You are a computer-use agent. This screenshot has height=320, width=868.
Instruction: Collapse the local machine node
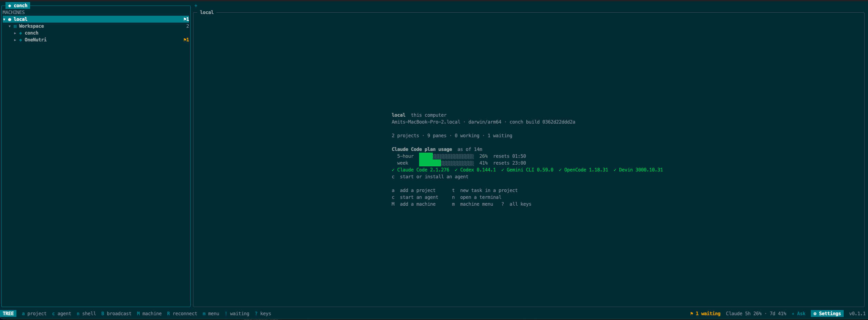pos(4,19)
